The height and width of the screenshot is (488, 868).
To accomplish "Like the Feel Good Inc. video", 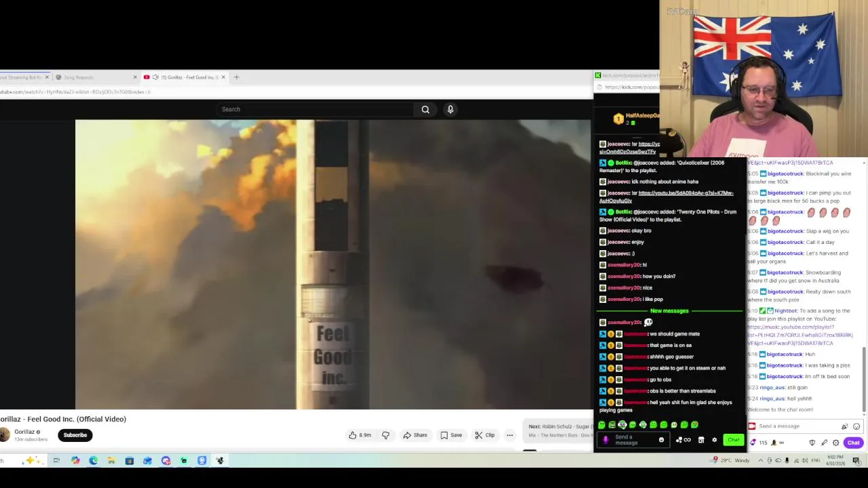I will point(360,435).
